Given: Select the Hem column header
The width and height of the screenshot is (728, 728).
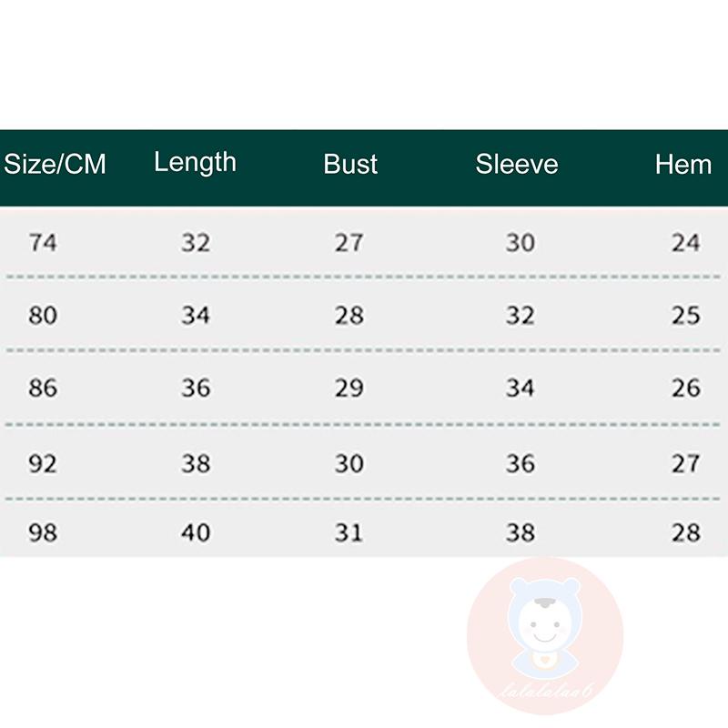Looking at the screenshot, I should click(x=683, y=165).
